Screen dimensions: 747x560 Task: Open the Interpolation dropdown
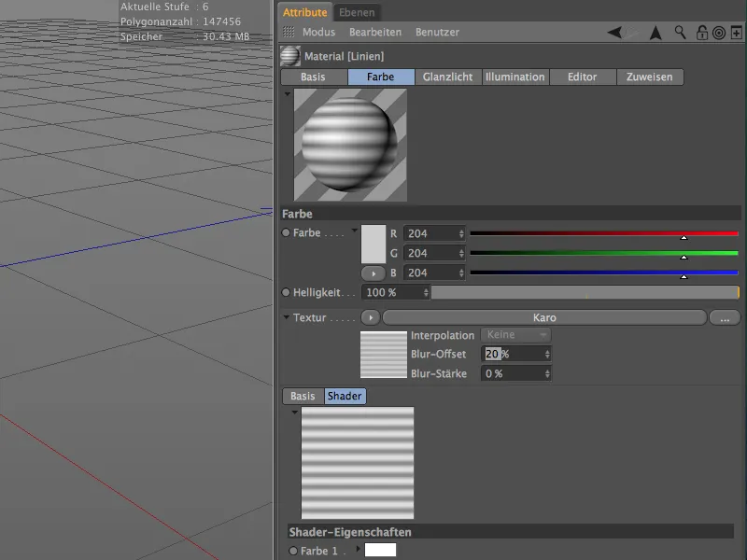[516, 335]
